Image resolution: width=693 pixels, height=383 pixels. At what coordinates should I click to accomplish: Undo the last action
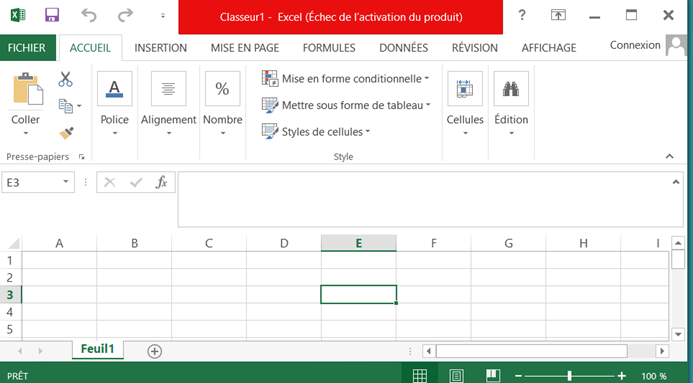tap(89, 16)
